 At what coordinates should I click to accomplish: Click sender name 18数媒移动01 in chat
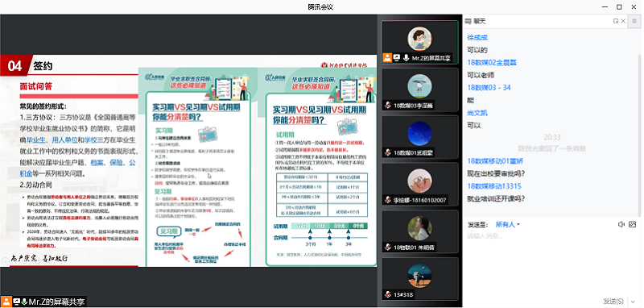(x=489, y=161)
